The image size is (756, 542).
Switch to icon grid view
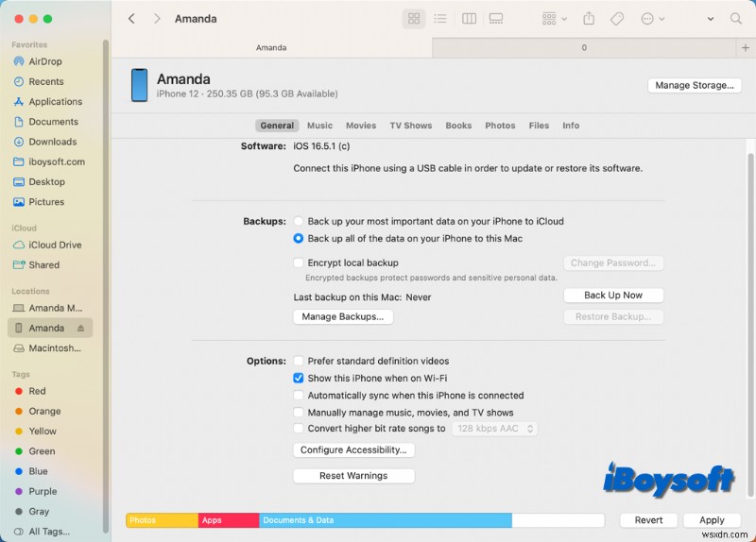click(414, 19)
